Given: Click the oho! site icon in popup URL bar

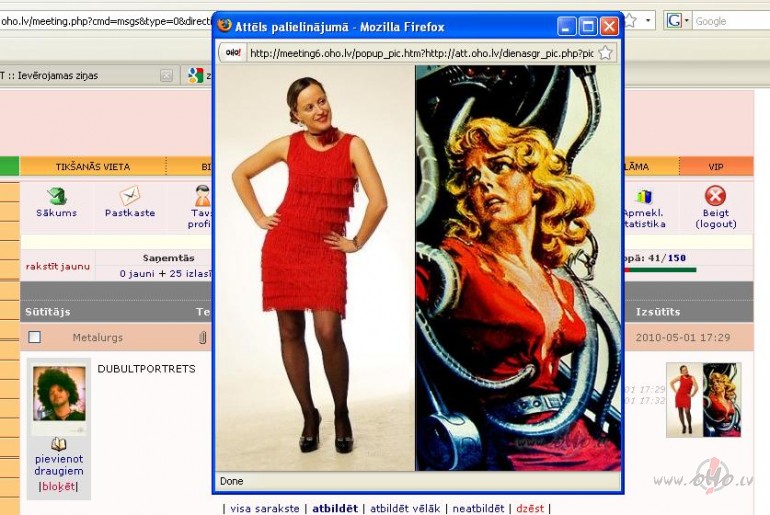Looking at the screenshot, I should coord(233,53).
